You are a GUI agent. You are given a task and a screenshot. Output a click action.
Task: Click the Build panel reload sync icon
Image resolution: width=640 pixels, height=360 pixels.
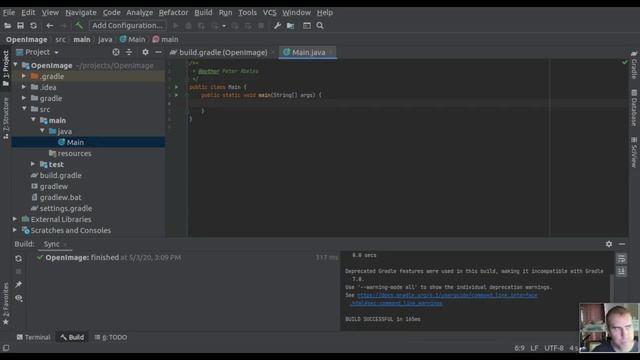point(18,259)
